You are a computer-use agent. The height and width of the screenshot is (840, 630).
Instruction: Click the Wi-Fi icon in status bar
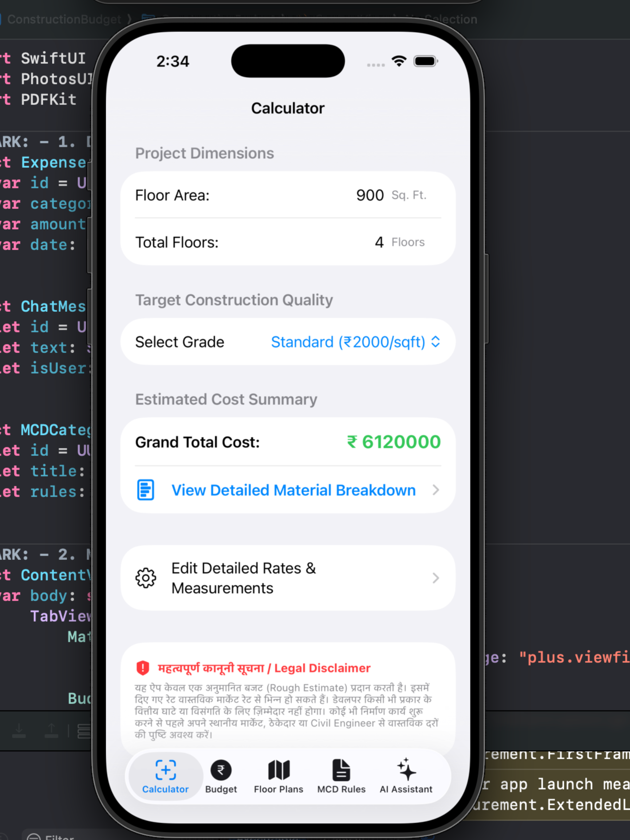(399, 61)
